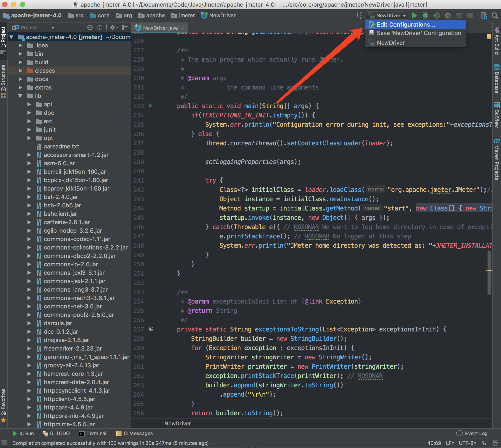The height and width of the screenshot is (448, 501).
Task: Click Collapse All icon in Project panel
Action: (100, 27)
